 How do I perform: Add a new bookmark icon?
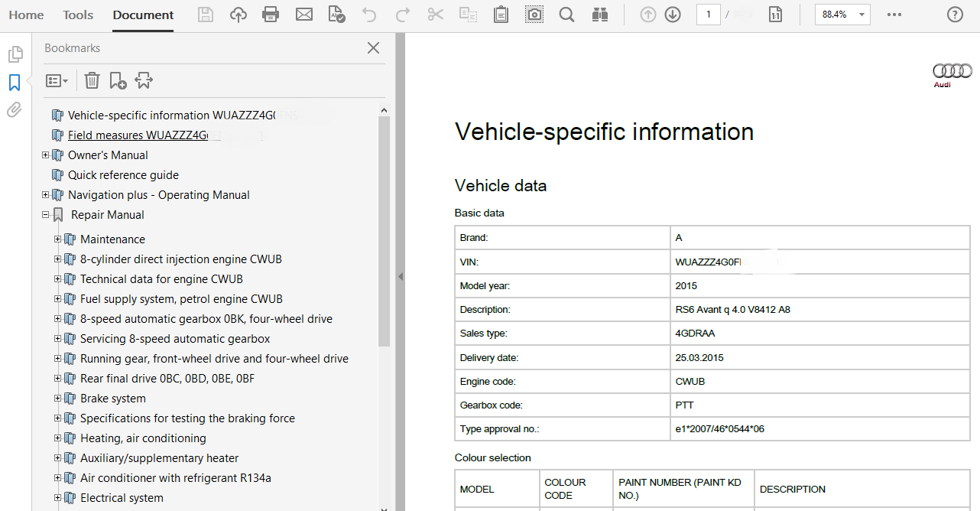pyautogui.click(x=118, y=80)
